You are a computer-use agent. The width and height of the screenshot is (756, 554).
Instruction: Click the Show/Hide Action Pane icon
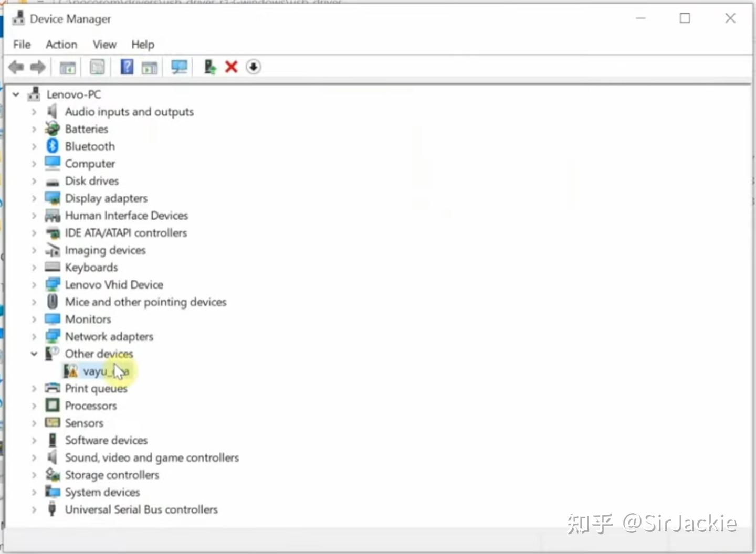pos(150,67)
